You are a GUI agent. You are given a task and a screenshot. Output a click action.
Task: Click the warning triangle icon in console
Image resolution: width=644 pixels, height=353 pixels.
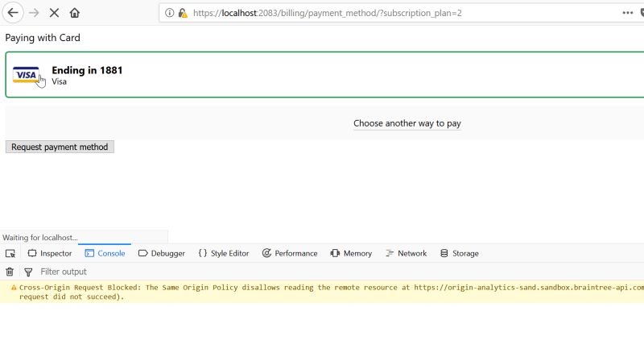pos(14,288)
